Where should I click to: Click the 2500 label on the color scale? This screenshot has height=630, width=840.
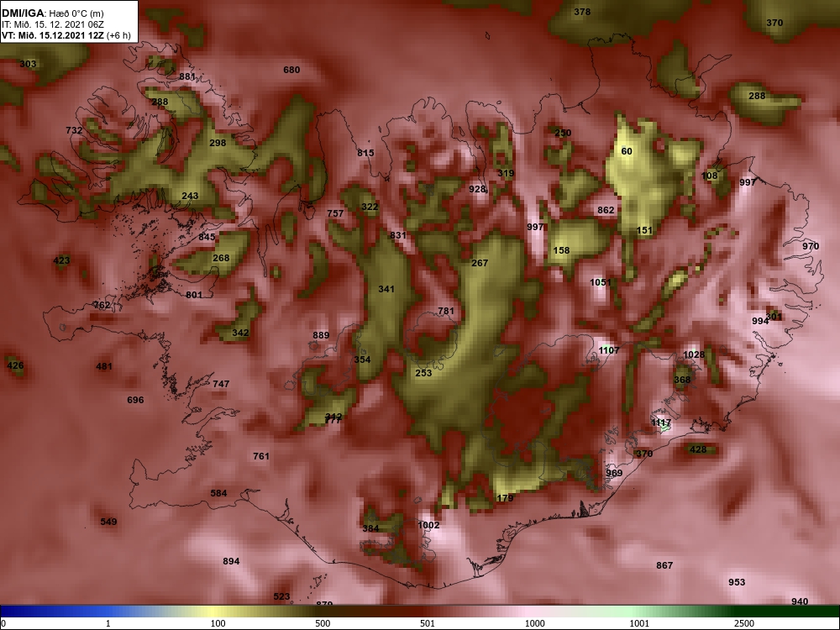(743, 623)
